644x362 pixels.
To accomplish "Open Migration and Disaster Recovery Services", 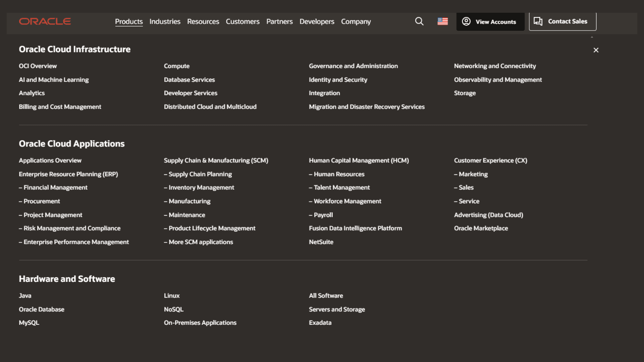I will [367, 107].
